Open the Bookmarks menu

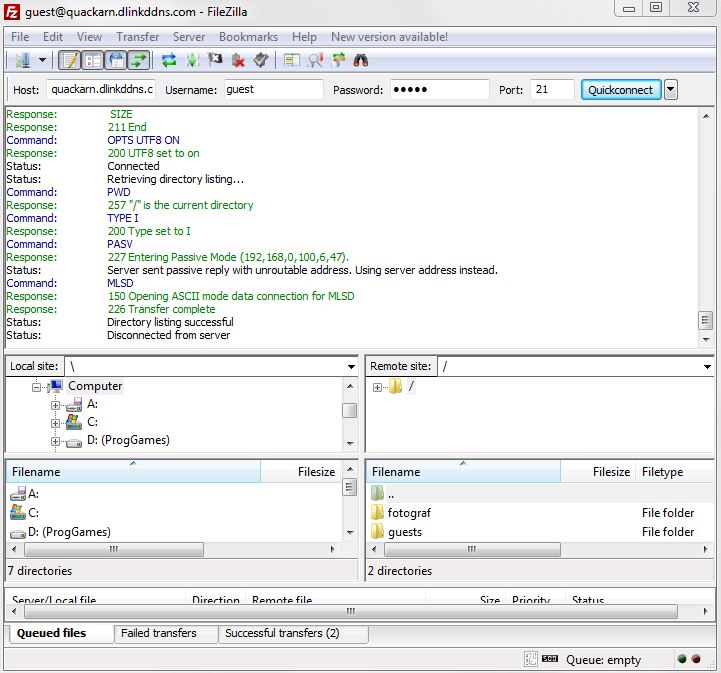[248, 37]
